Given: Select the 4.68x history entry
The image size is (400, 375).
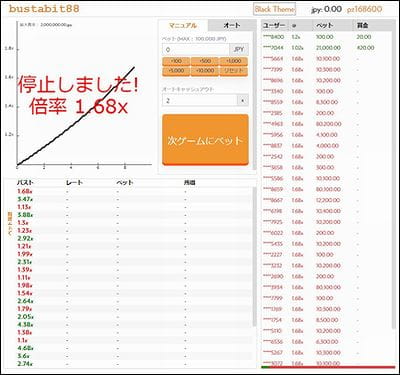Looking at the screenshot, I should tap(25, 348).
